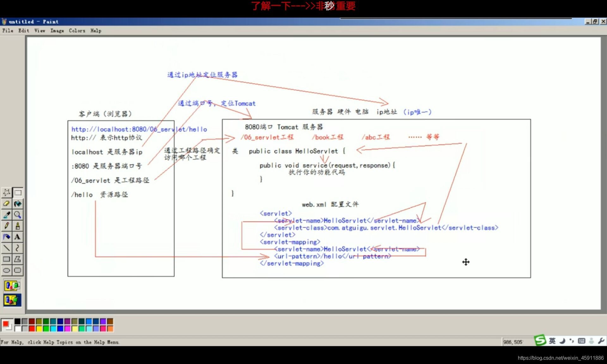Choose the Brush tool
The image size is (607, 364).
tap(18, 226)
